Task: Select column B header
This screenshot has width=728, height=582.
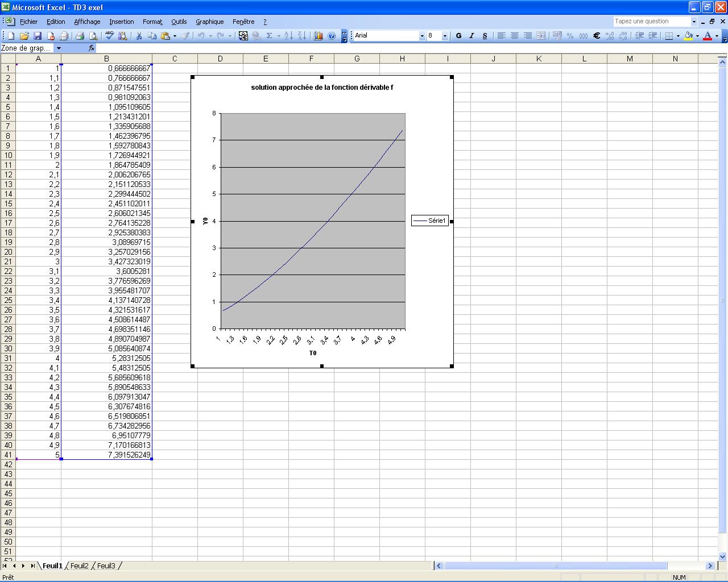Action: [x=106, y=59]
